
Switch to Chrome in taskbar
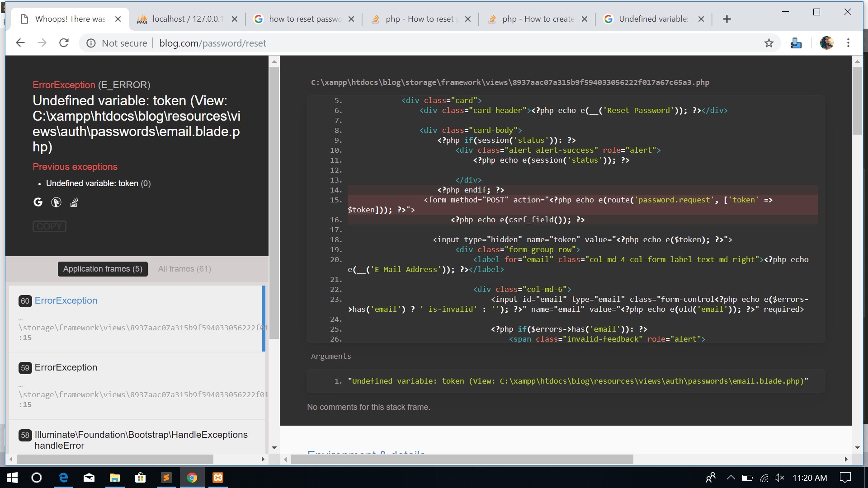(192, 478)
